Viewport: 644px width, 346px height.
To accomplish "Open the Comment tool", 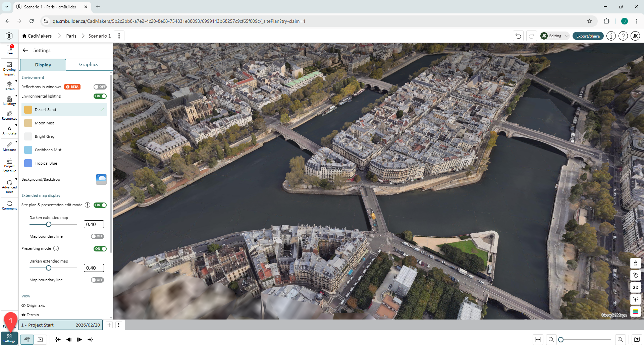I will point(9,205).
